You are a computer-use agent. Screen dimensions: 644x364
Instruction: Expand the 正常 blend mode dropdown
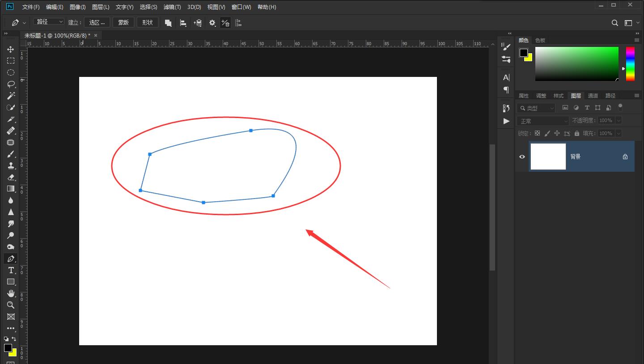(x=543, y=121)
